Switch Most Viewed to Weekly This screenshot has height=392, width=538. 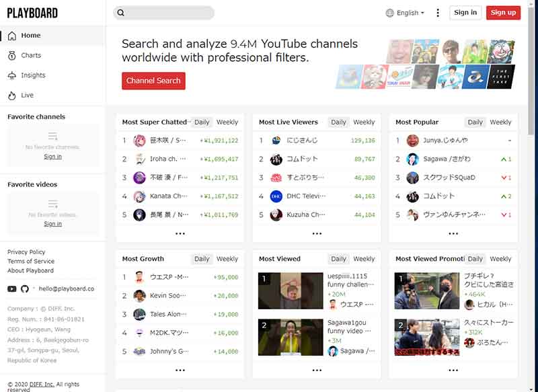click(364, 259)
